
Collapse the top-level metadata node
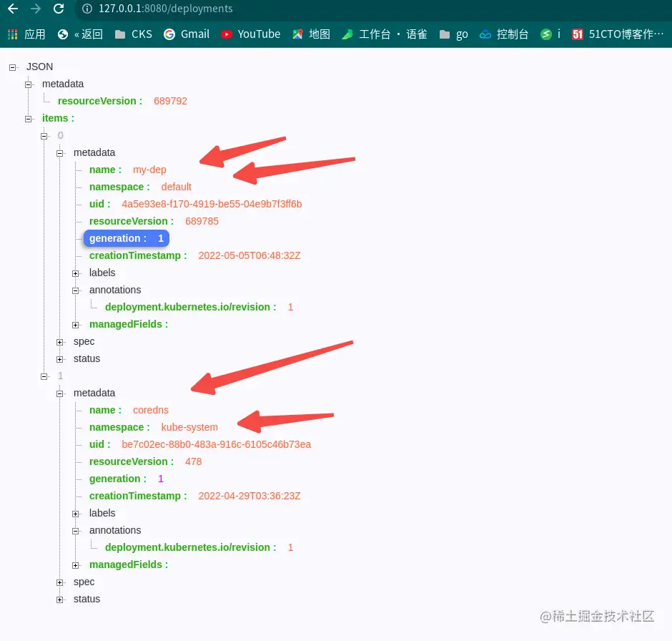point(29,84)
